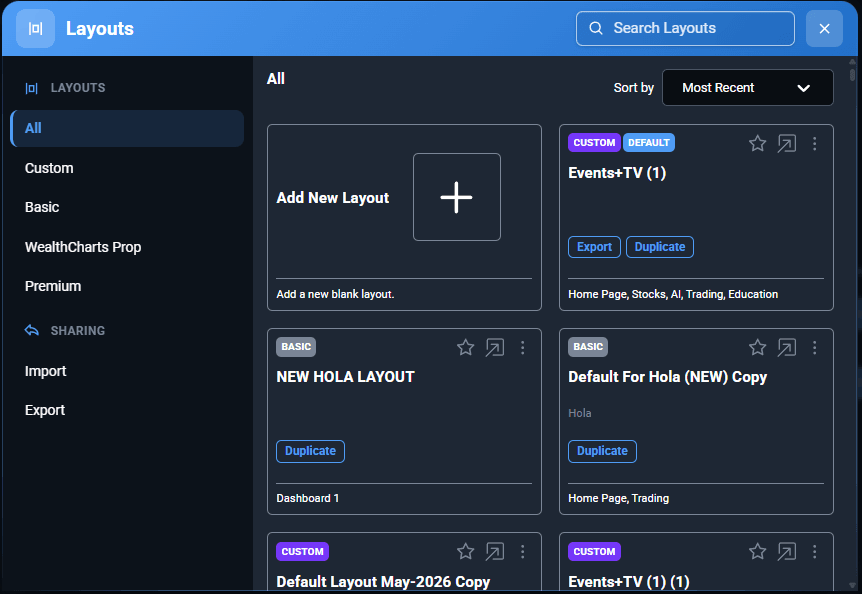Click the LAYOUTS section header icon
This screenshot has height=594, width=862.
point(31,88)
